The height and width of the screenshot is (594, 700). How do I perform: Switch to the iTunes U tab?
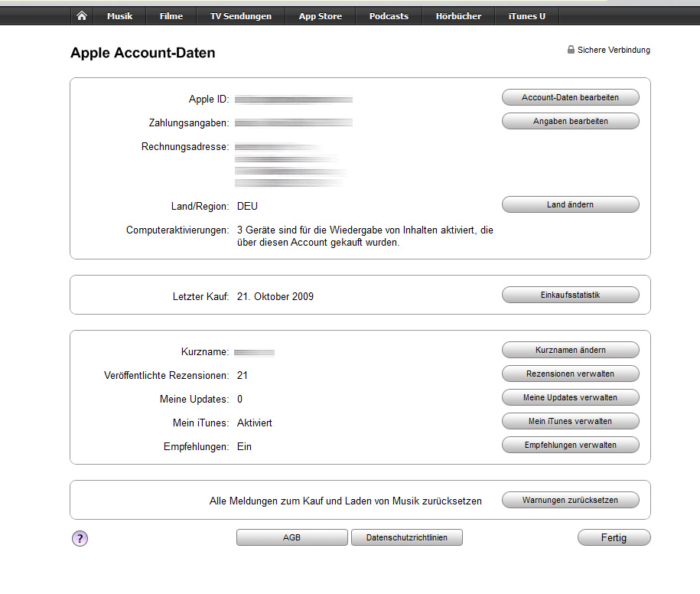click(527, 16)
